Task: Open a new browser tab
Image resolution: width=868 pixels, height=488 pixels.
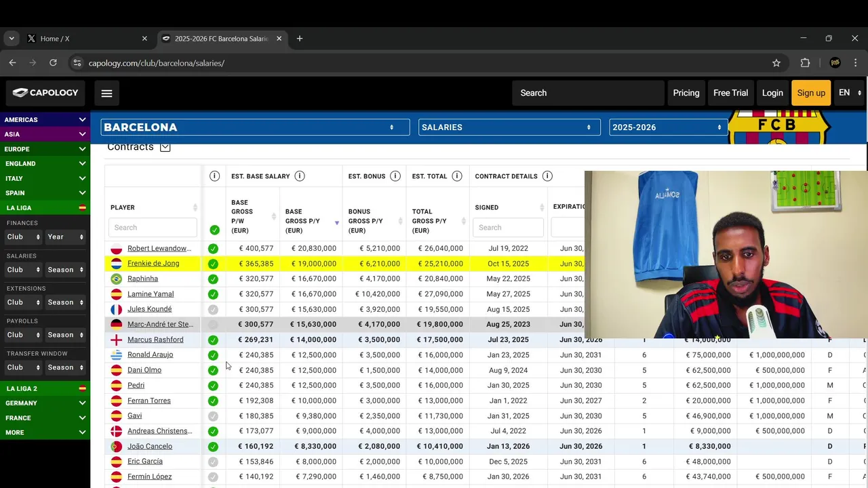Action: [300, 39]
